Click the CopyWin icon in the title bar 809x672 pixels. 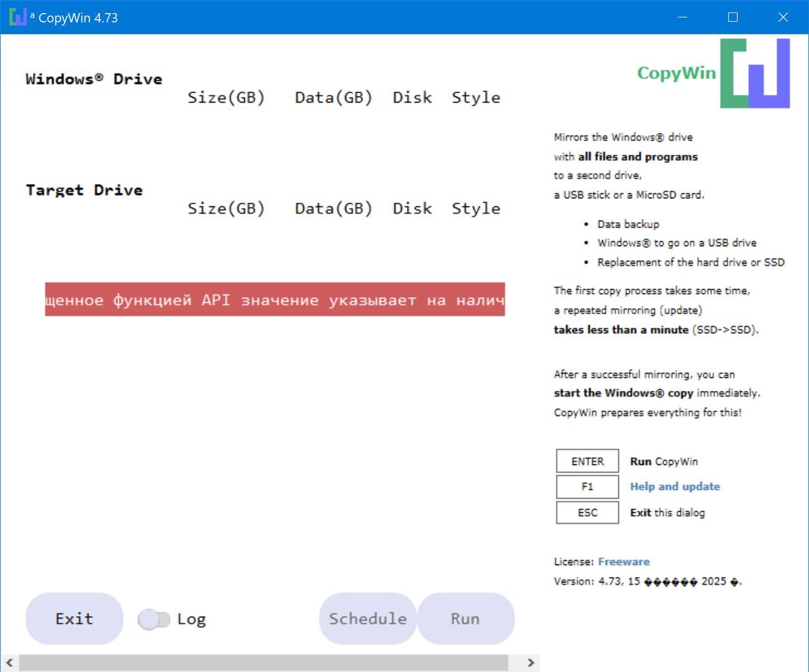tap(18, 17)
